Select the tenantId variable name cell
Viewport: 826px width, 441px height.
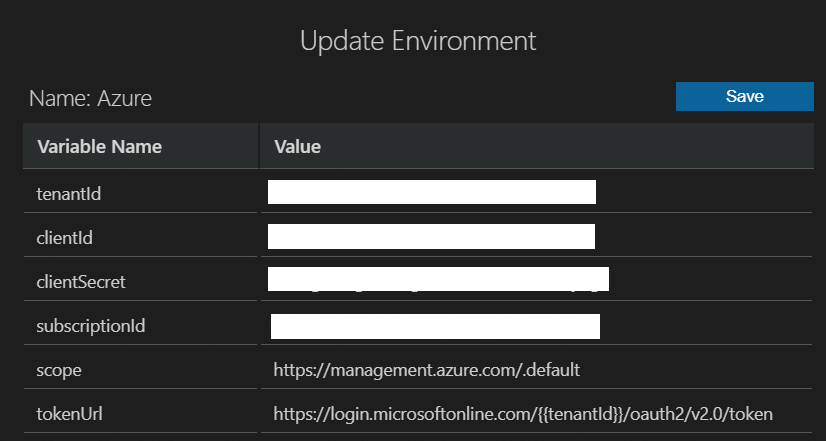[x=69, y=193]
